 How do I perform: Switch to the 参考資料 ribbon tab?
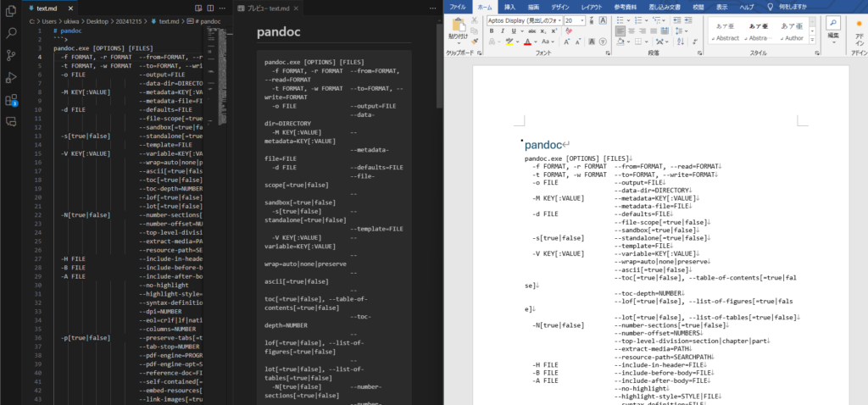(x=626, y=7)
